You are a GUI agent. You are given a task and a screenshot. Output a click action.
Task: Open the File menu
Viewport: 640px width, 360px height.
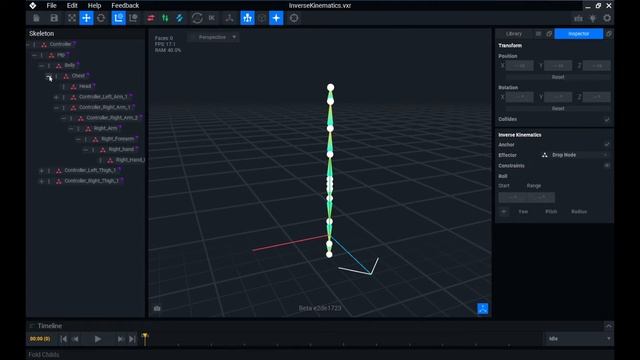click(51, 6)
